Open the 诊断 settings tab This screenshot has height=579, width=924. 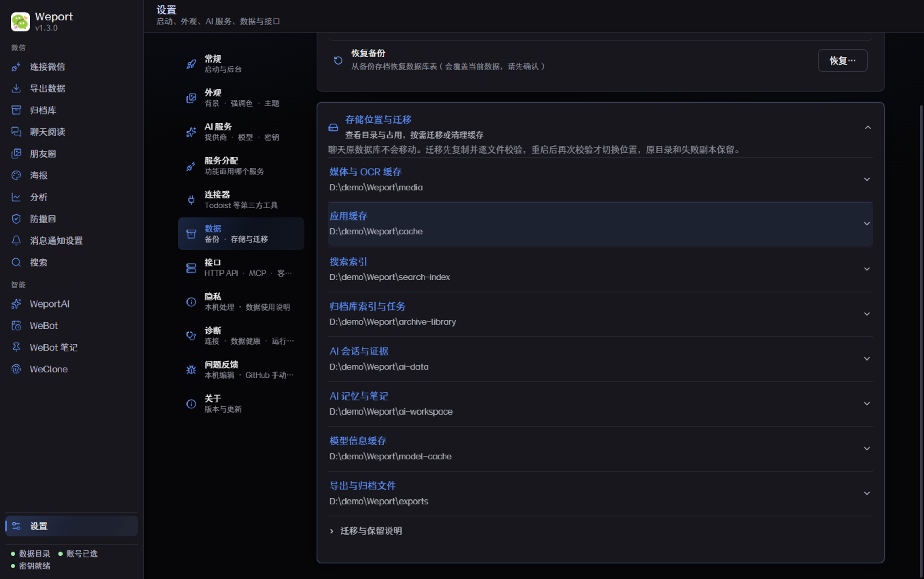point(241,336)
